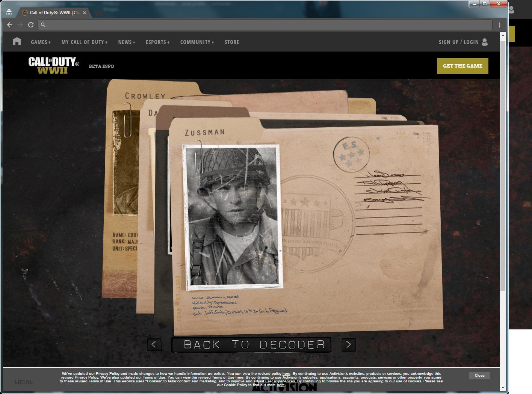Close the Call of Duty browser tab
Image resolution: width=532 pixels, height=394 pixels.
coord(85,13)
